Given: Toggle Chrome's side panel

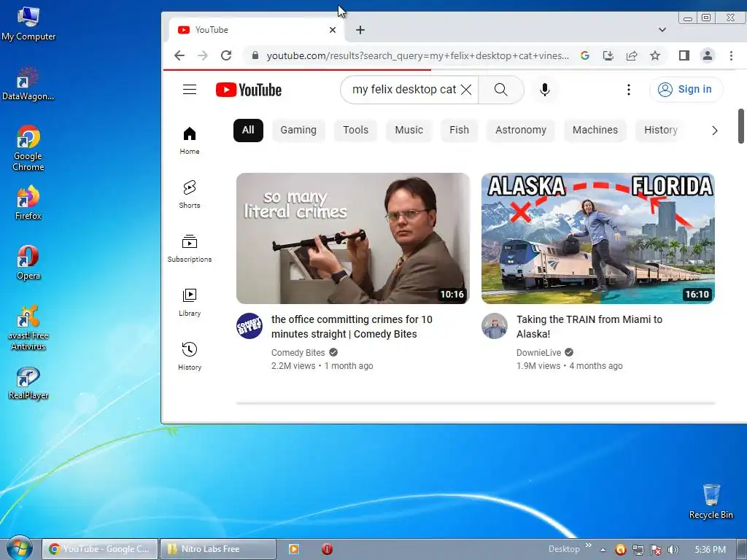Looking at the screenshot, I should tap(684, 55).
